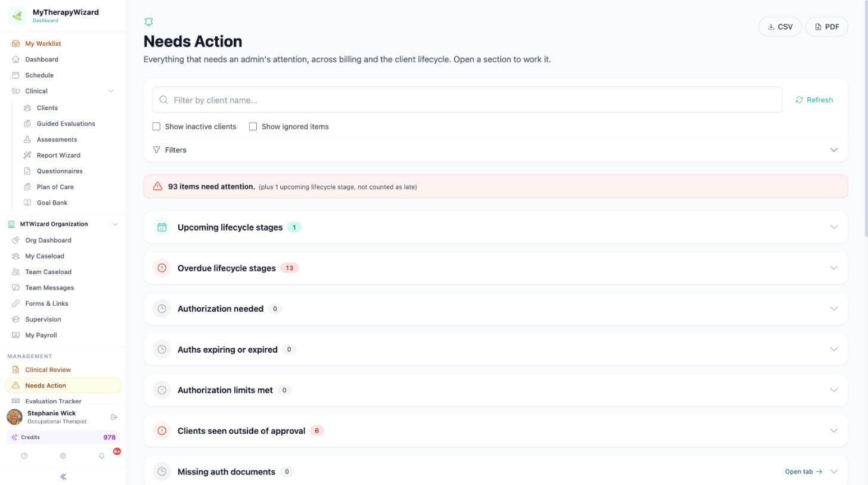Open notifications bell in the sidebar footer
The width and height of the screenshot is (868, 485).
(x=101, y=456)
